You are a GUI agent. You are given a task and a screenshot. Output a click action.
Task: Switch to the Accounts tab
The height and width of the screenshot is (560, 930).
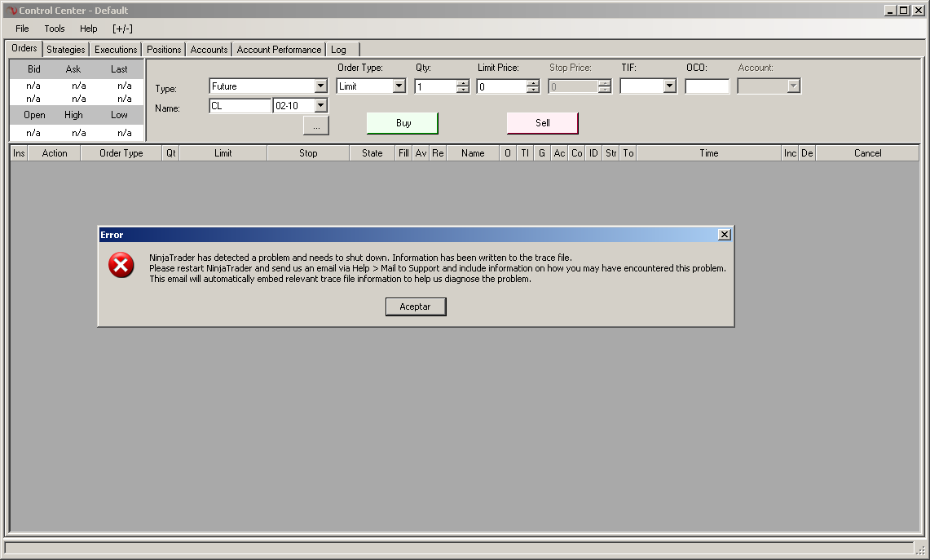tap(209, 50)
